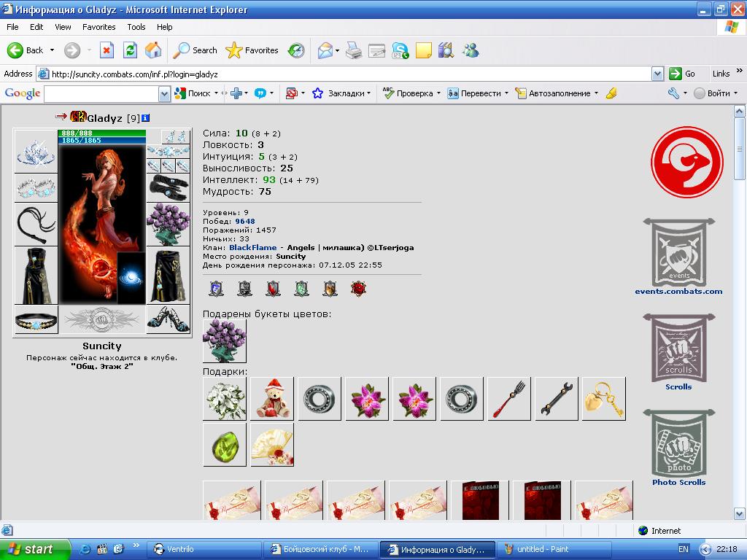
Task: Click in the address URL field
Action: point(350,74)
